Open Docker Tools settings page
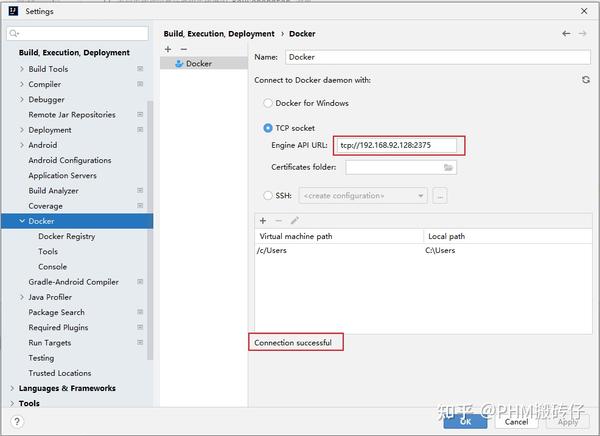 [x=48, y=251]
